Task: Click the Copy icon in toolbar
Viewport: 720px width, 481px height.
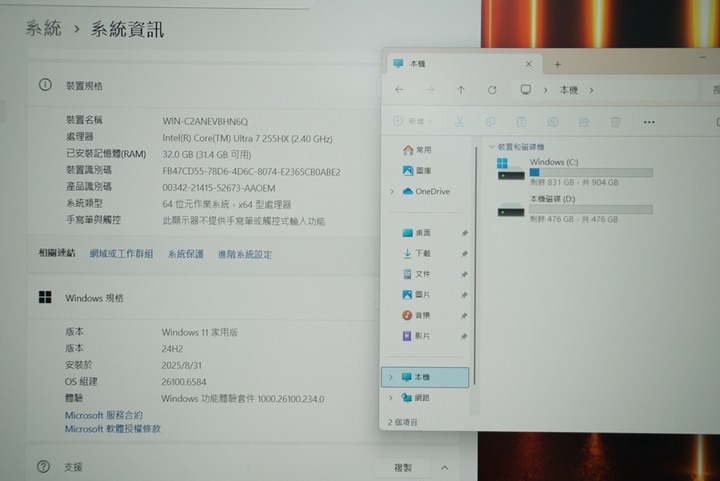Action: click(x=490, y=122)
